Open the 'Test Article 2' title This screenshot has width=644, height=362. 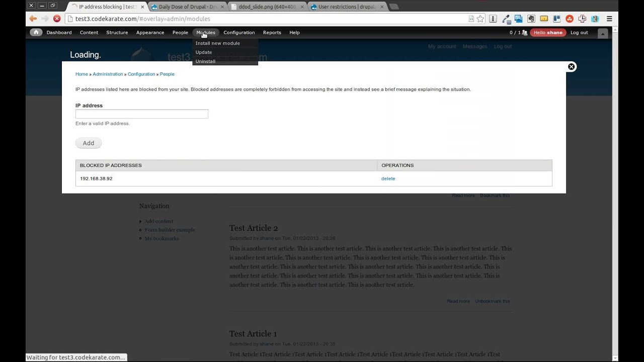[254, 228]
